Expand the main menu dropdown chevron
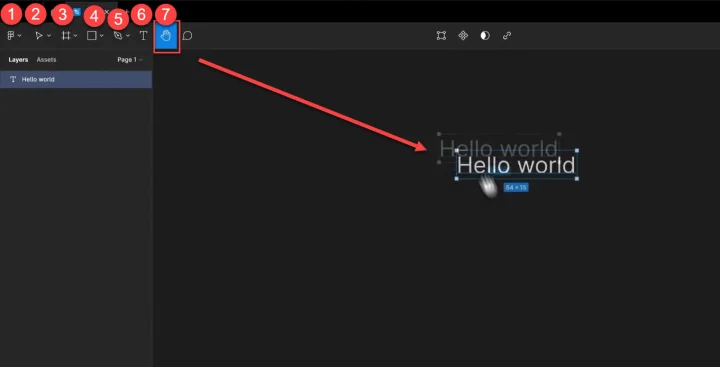The image size is (720, 367). click(20, 36)
